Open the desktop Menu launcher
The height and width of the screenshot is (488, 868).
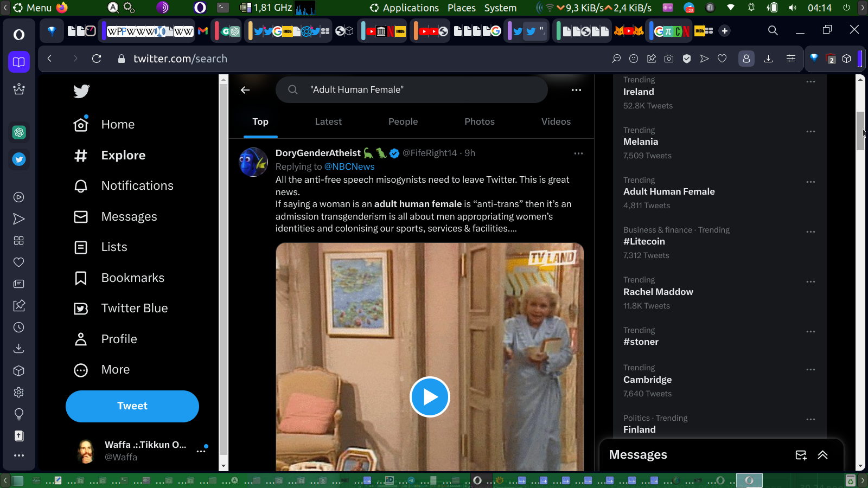(33, 8)
